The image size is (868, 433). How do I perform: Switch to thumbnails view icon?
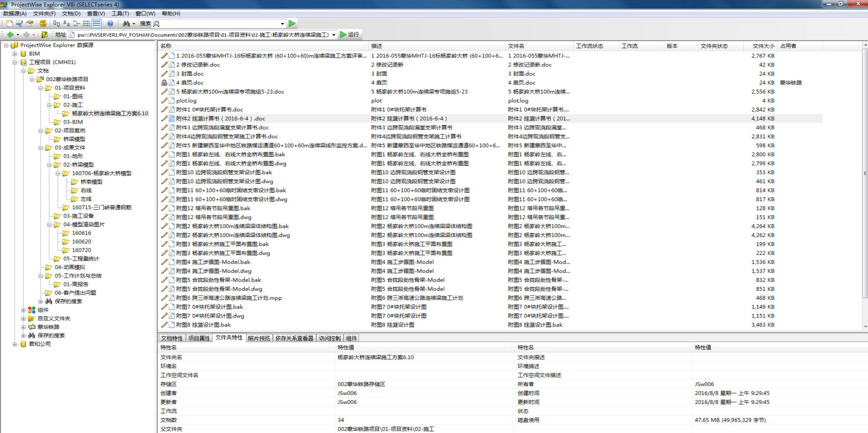[x=87, y=24]
